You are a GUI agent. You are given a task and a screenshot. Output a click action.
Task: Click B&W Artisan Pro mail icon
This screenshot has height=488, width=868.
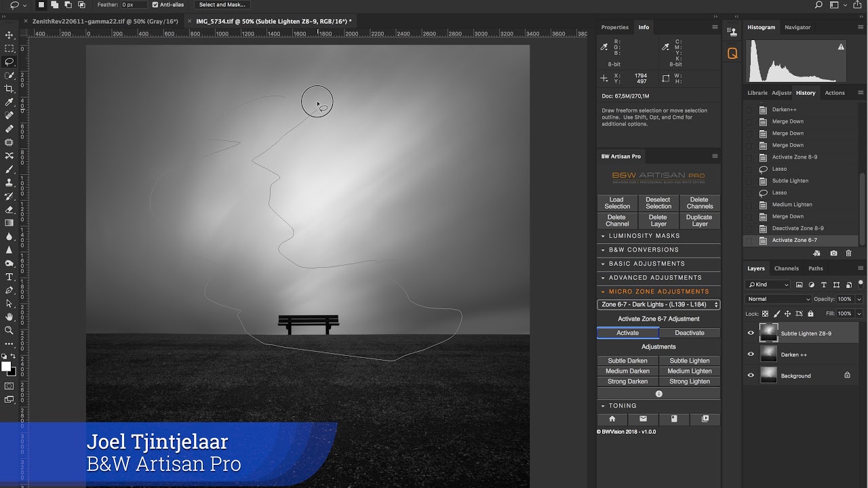pos(643,419)
